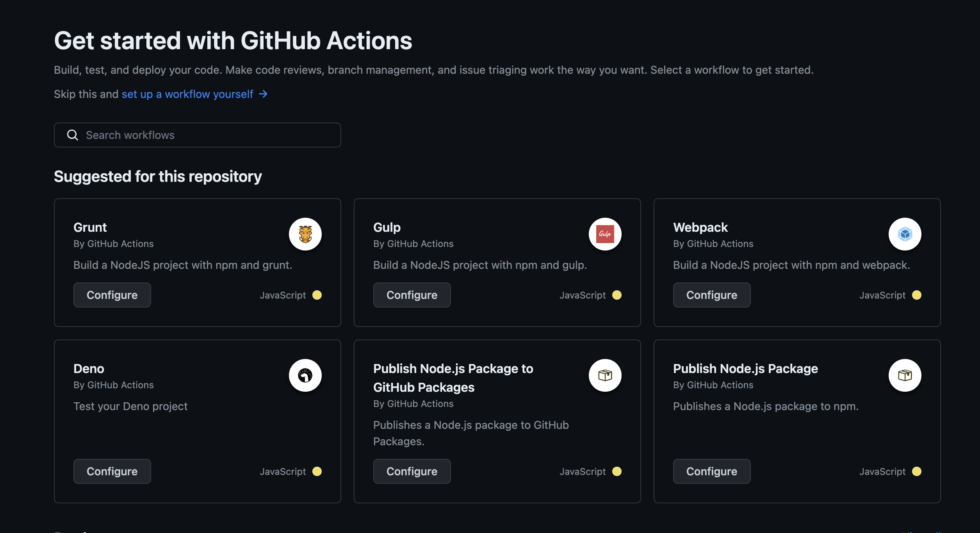The width and height of the screenshot is (980, 533).
Task: Click the Deno card title
Action: coord(89,369)
